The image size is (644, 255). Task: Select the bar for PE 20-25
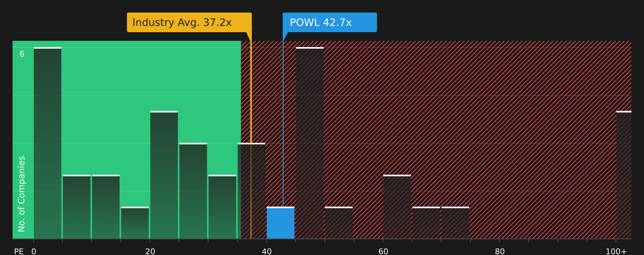(164, 175)
